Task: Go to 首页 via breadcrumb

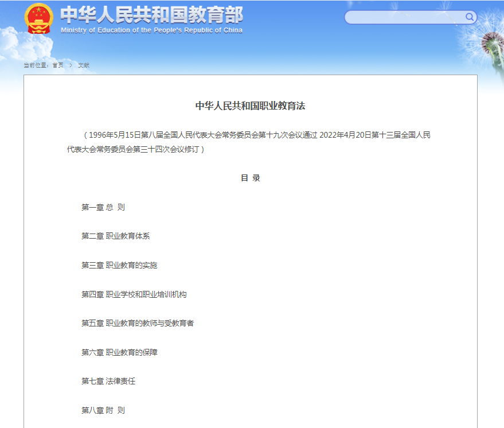Action: (58, 65)
